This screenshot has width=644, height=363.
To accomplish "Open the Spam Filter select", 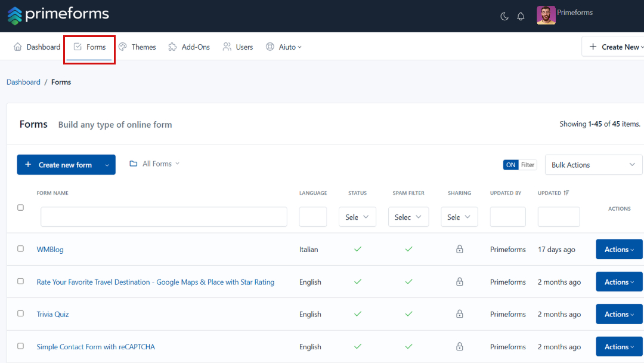I will 408,217.
